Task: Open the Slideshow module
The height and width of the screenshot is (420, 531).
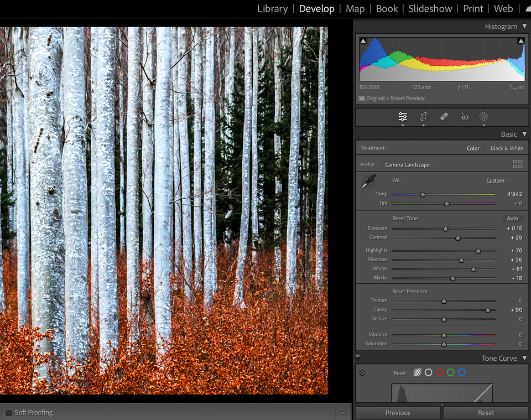Action: click(430, 8)
